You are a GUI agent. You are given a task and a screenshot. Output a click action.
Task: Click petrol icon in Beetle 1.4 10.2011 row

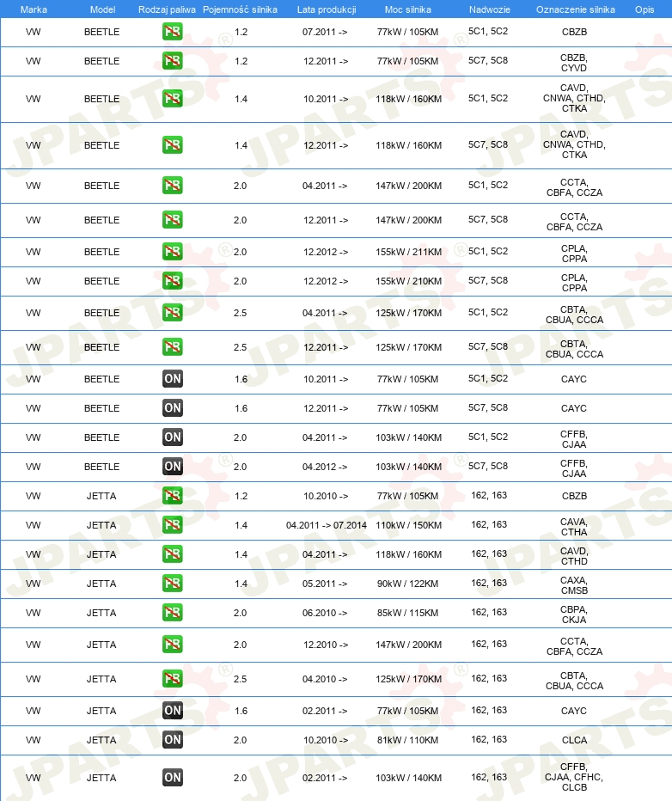(x=173, y=99)
